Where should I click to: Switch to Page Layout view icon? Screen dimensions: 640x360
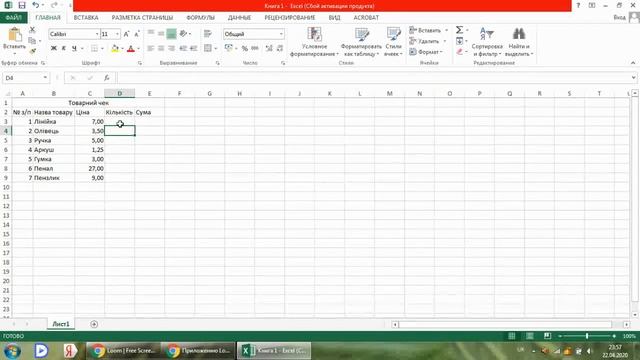tap(529, 336)
